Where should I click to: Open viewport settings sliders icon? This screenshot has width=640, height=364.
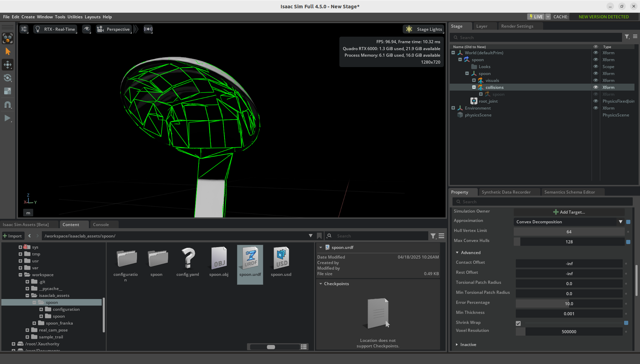(x=24, y=29)
